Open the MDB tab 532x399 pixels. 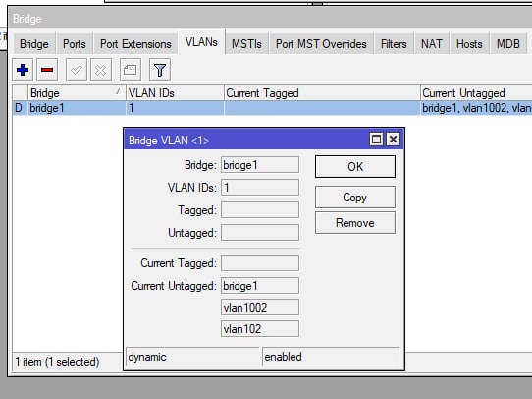508,44
